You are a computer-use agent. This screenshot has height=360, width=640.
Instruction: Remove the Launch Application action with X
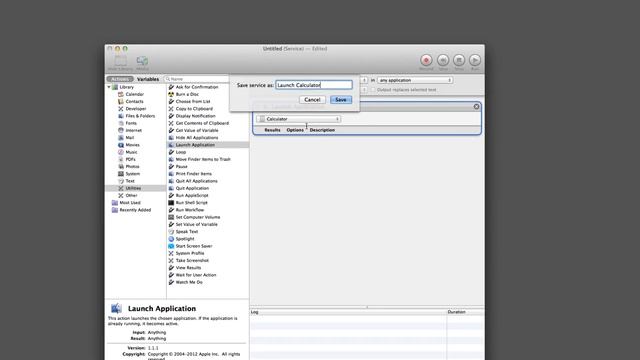[x=476, y=107]
